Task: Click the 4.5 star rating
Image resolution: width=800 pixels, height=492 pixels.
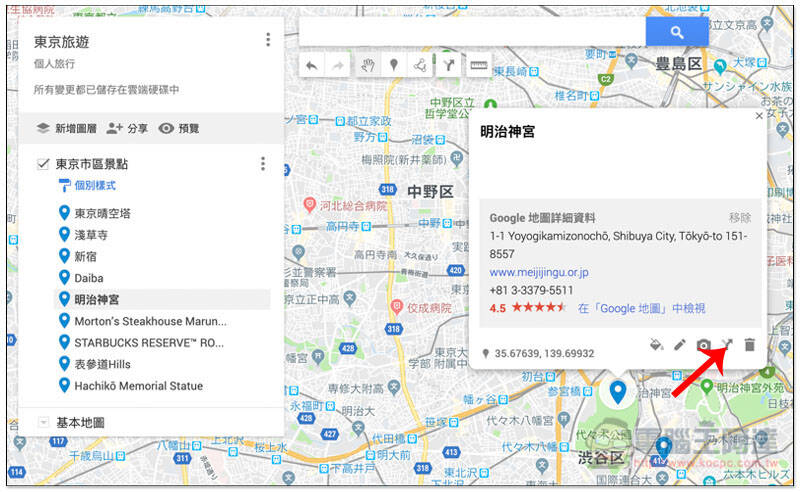Action: [528, 308]
